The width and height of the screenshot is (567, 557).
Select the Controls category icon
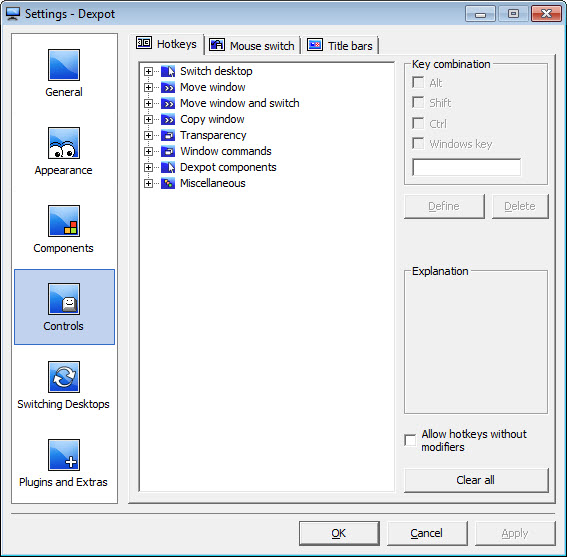click(x=64, y=299)
